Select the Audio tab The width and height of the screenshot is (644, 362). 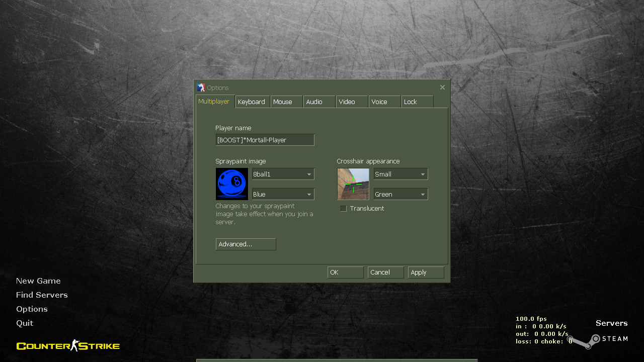(x=318, y=102)
